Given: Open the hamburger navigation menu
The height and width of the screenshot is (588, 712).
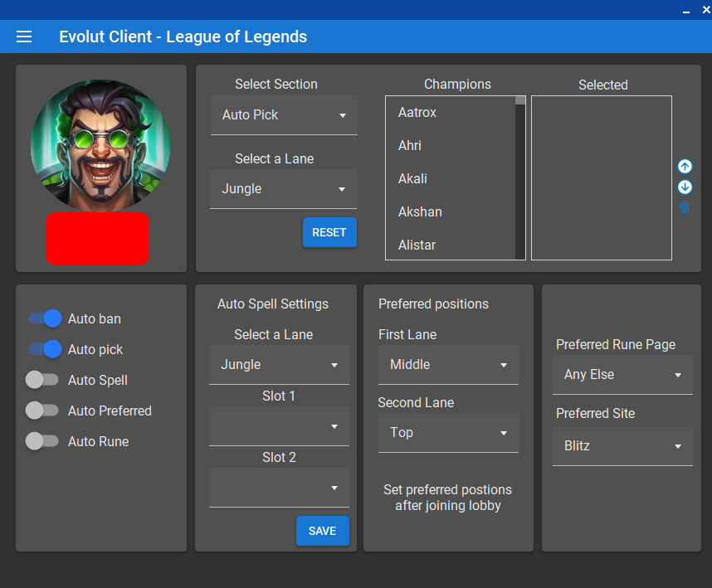Looking at the screenshot, I should point(24,36).
